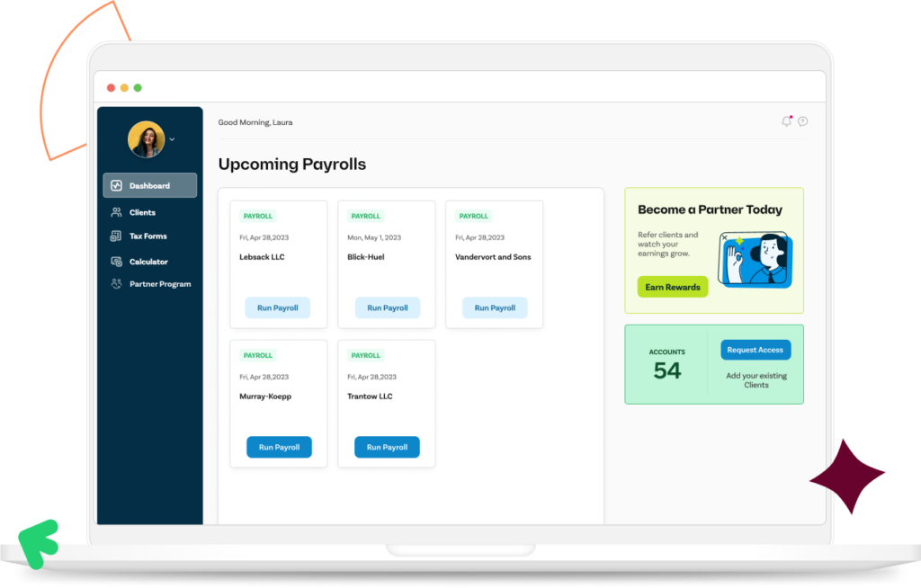Click Laura's profile avatar picture
921x588 pixels.
146,140
